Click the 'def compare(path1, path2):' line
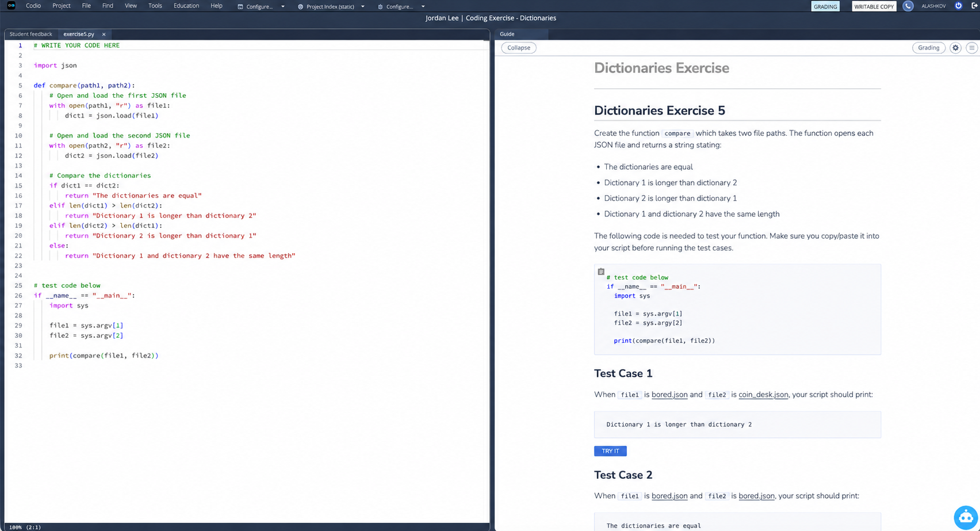Image resolution: width=980 pixels, height=531 pixels. tap(84, 86)
